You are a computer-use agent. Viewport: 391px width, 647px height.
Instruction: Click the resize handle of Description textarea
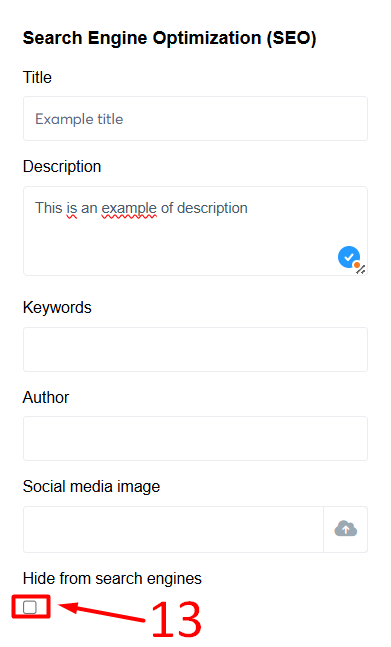361,270
